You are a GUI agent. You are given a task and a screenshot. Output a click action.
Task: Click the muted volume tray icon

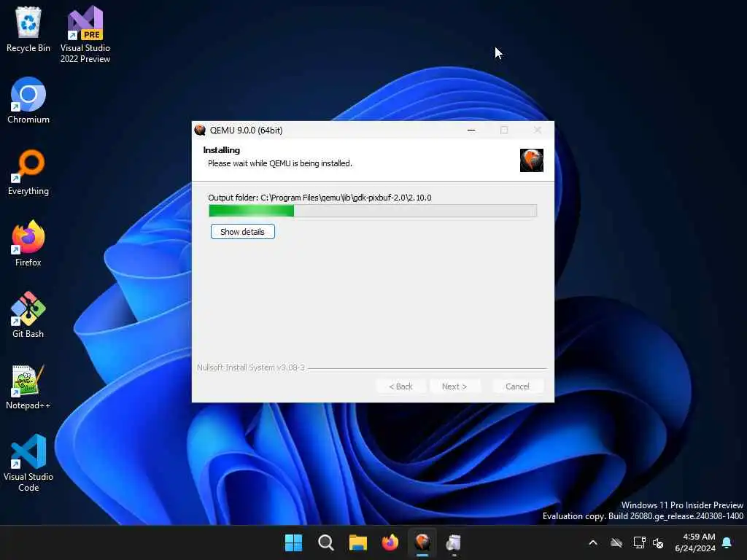[x=658, y=542]
